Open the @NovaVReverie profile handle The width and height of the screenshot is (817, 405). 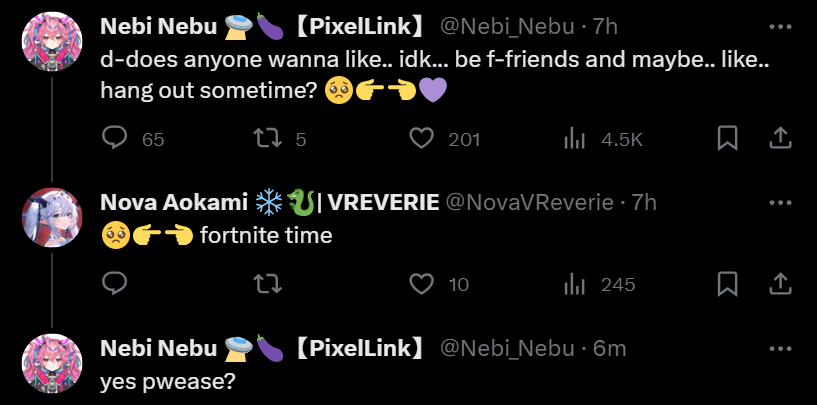coord(528,202)
